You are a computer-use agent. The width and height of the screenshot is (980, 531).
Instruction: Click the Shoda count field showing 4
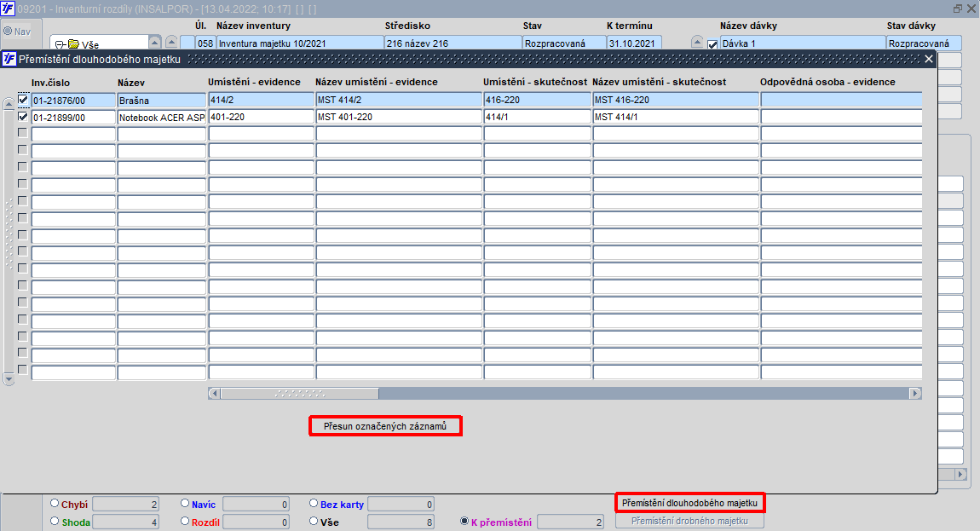coord(125,522)
